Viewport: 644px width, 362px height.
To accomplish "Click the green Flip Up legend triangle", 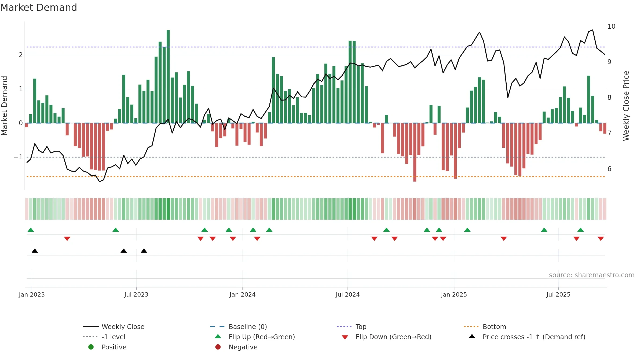I will click(x=218, y=336).
